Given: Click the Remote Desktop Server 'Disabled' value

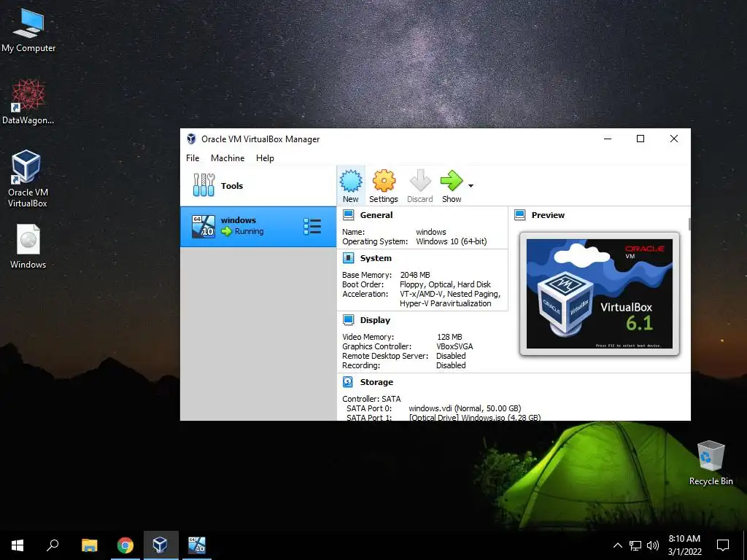Looking at the screenshot, I should 451,356.
